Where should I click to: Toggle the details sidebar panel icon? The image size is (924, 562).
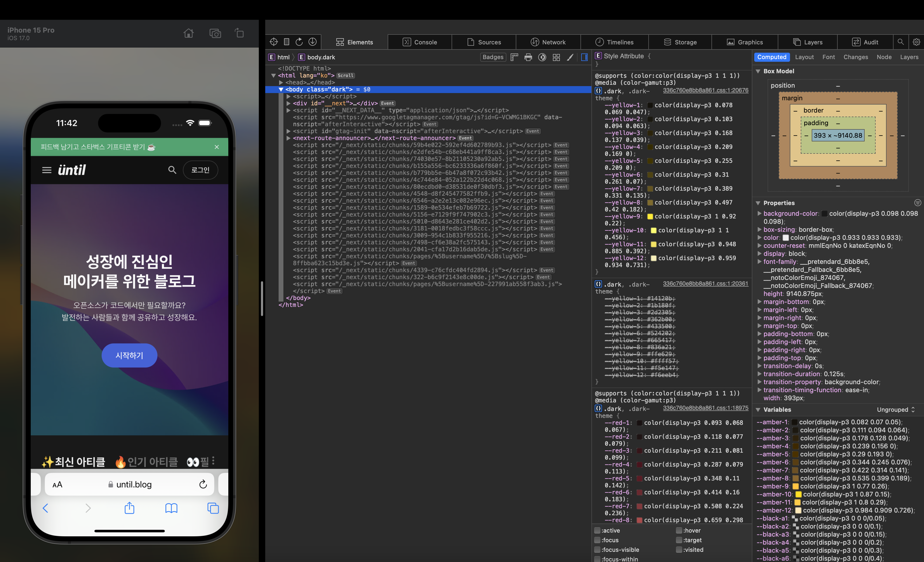[584, 57]
